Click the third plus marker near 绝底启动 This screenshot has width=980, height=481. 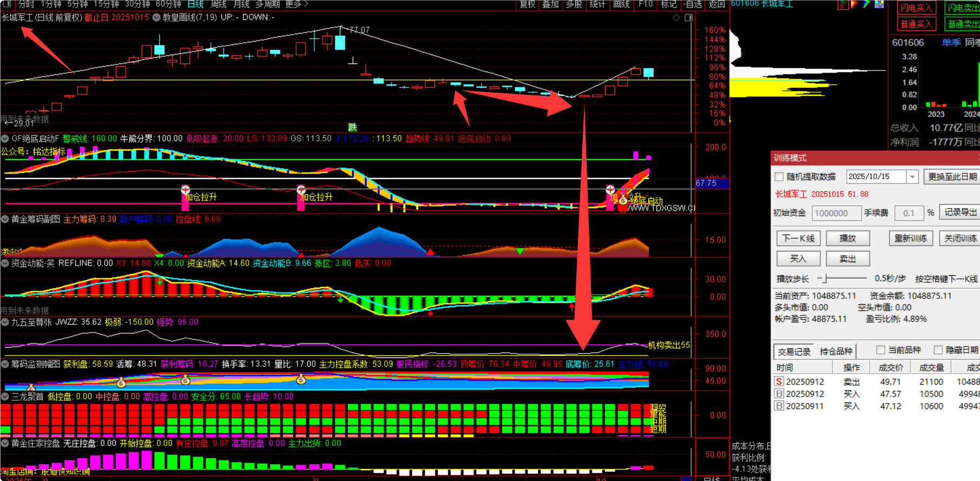[x=610, y=190]
